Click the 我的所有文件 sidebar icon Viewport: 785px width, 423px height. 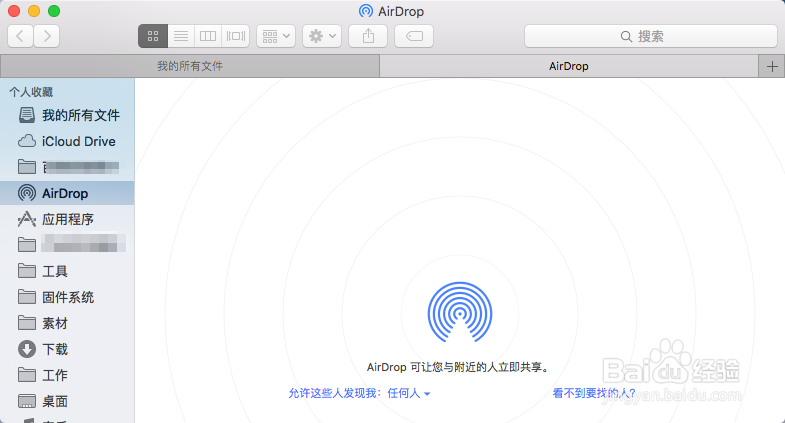coord(27,115)
